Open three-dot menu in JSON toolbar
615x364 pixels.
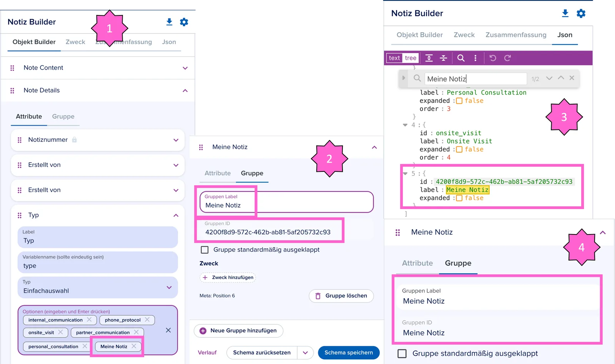(x=475, y=58)
